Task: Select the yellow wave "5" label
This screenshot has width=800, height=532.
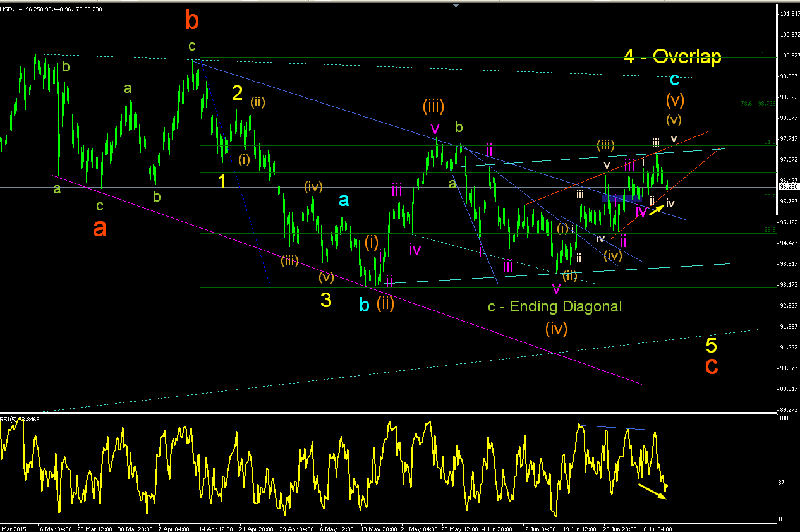Action: (712, 346)
